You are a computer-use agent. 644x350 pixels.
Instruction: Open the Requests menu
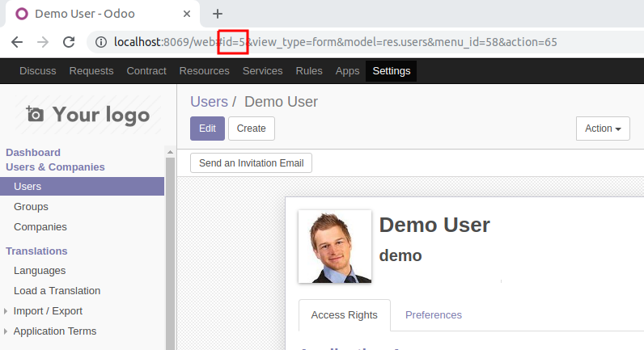pyautogui.click(x=91, y=71)
